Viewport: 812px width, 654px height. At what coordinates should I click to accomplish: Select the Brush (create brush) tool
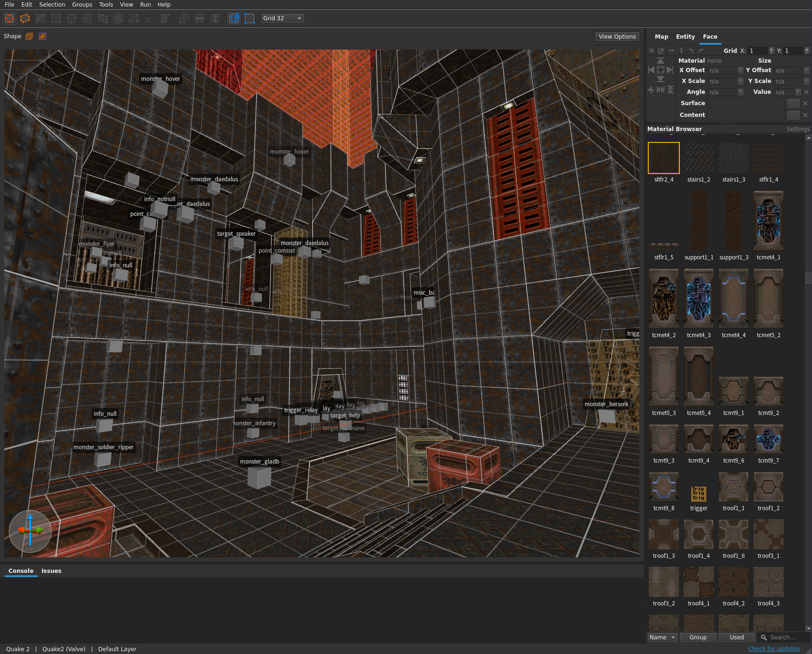pyautogui.click(x=9, y=18)
